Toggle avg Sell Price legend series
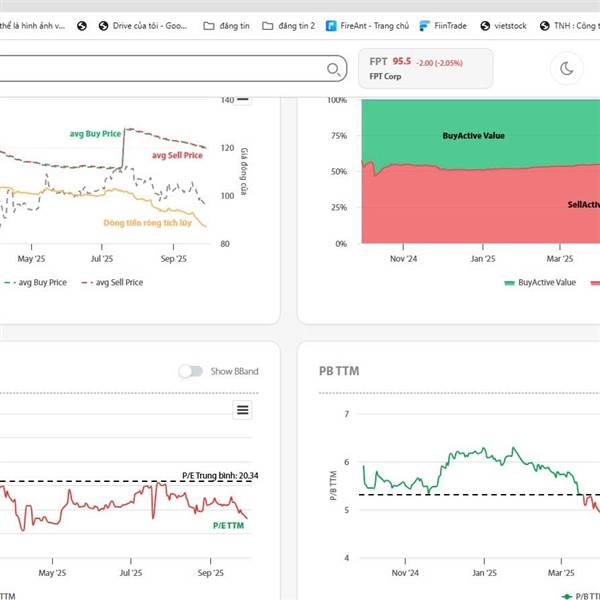Image resolution: width=600 pixels, height=600 pixels. [x=112, y=282]
